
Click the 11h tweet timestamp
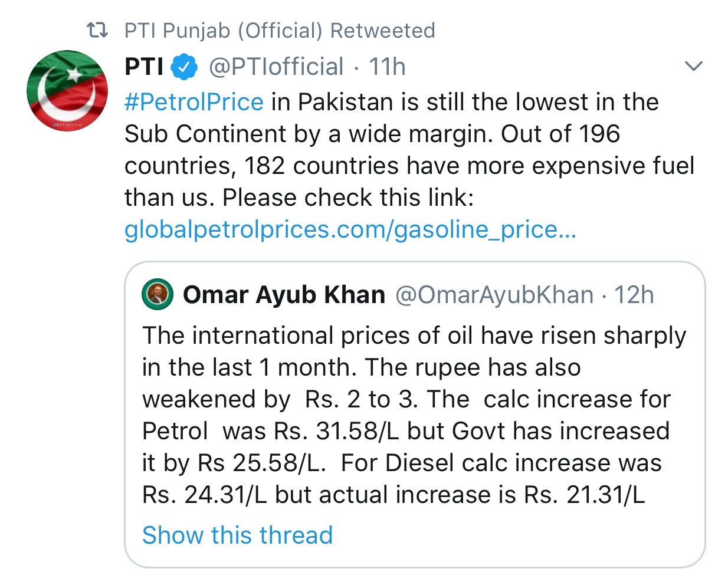coord(387,67)
